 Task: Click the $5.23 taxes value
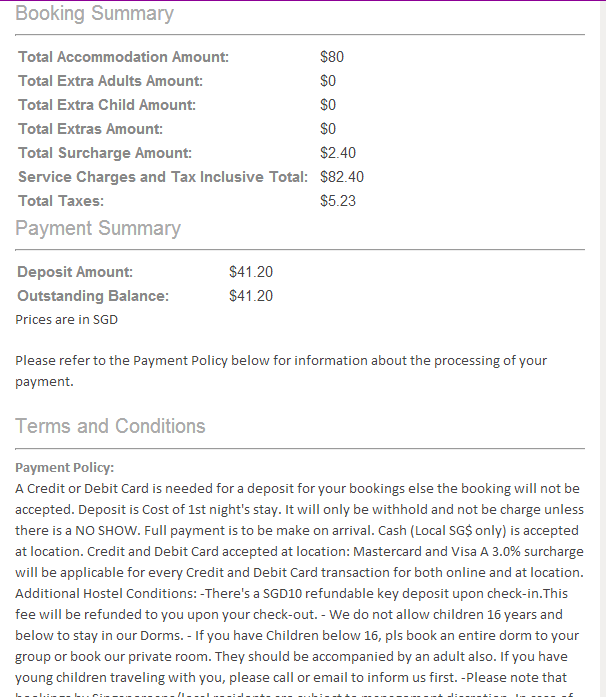coord(337,201)
